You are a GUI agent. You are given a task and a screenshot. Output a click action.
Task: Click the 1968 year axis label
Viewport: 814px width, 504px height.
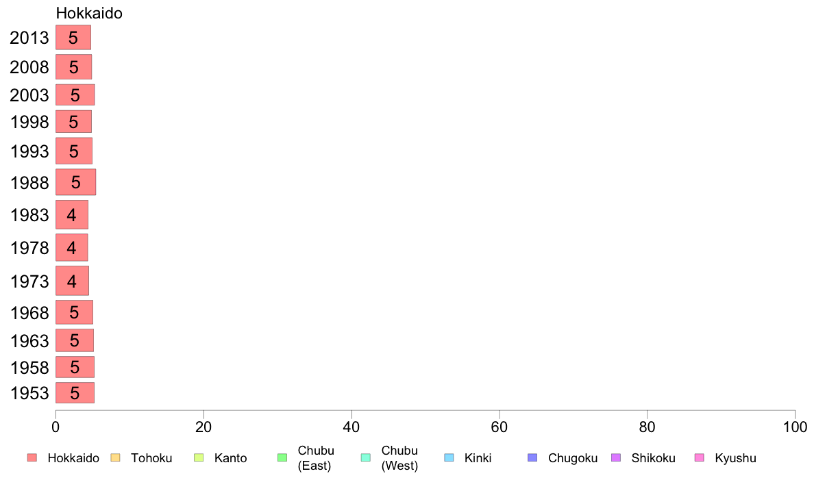29,313
